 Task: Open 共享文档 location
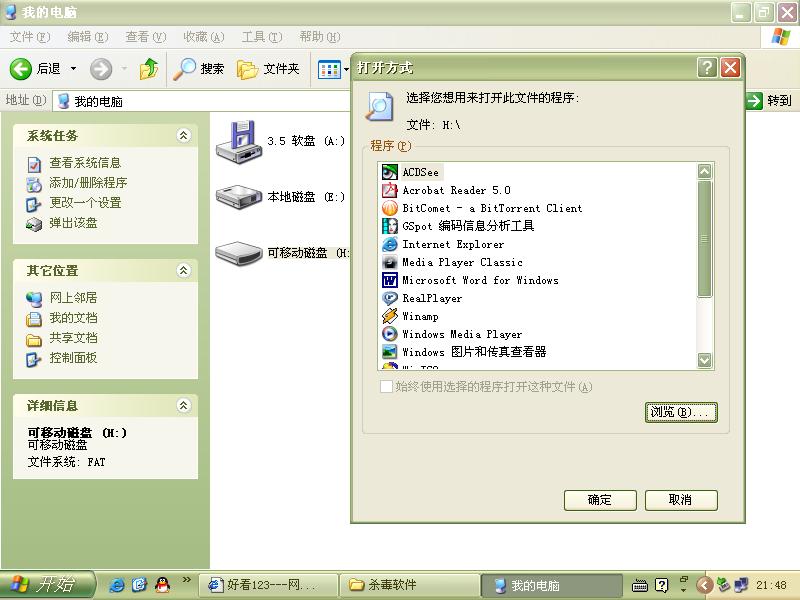tap(62, 338)
